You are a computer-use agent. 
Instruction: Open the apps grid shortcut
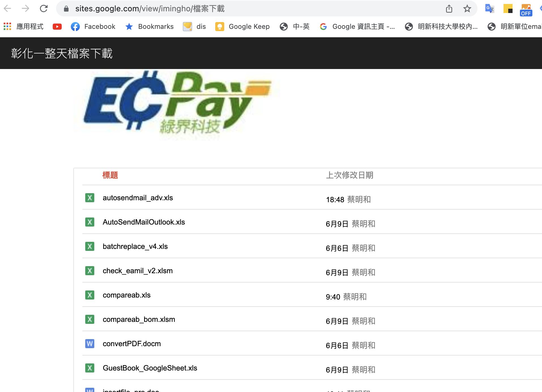7,27
